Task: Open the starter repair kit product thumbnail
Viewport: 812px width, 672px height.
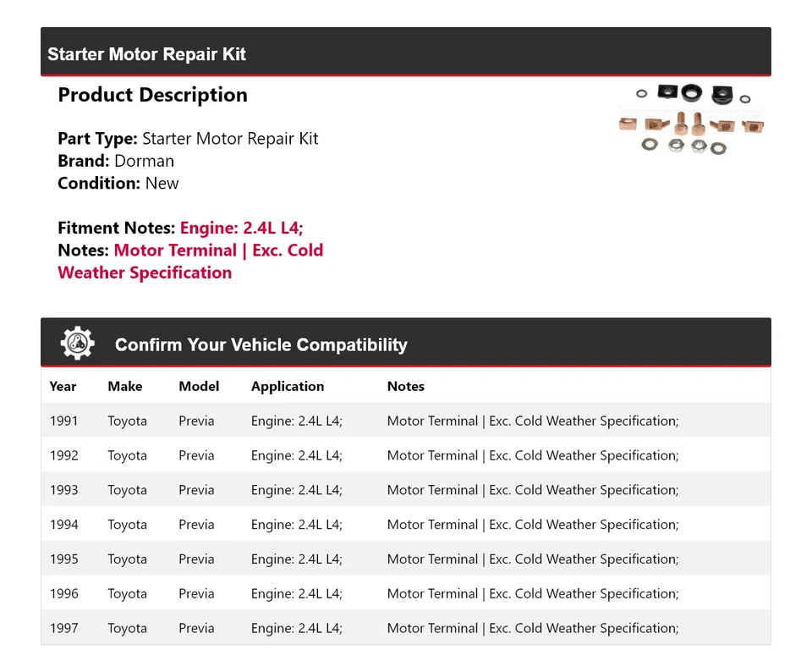Action: click(x=691, y=119)
